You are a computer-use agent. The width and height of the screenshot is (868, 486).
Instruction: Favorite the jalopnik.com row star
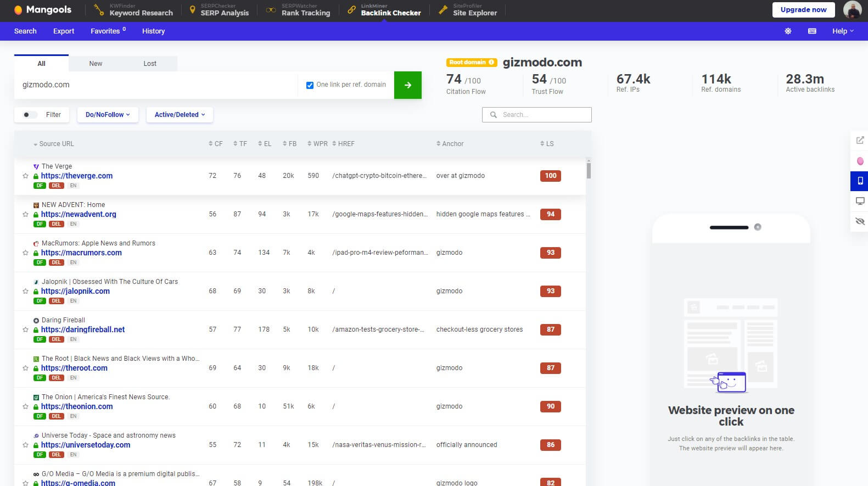[25, 292]
